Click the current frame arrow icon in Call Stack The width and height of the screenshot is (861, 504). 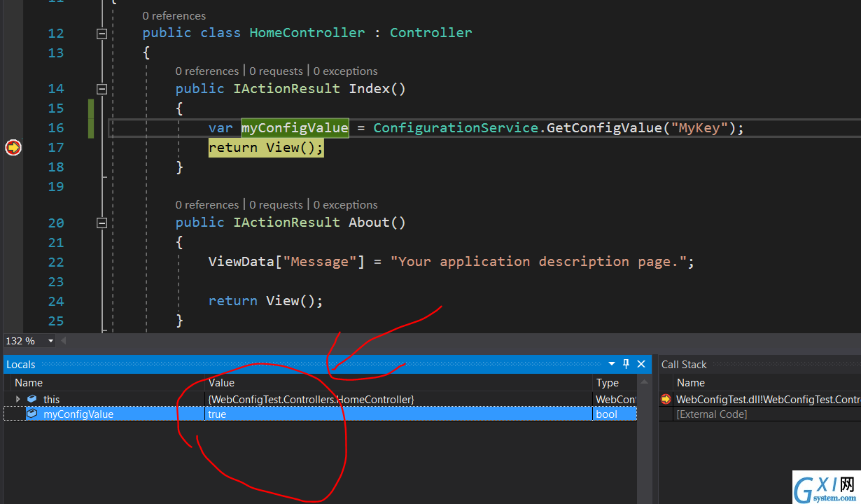coord(666,399)
